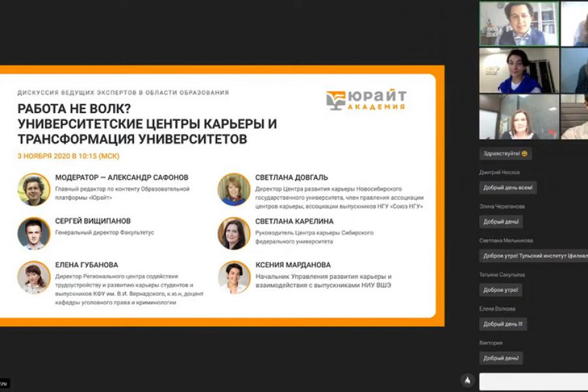This screenshot has height=392, width=588.
Task: Click chat author name 'Виктория'
Action: click(x=491, y=343)
